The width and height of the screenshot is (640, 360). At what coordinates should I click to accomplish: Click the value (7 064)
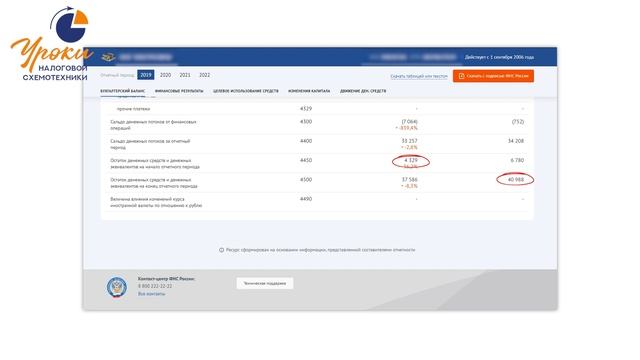pos(409,122)
